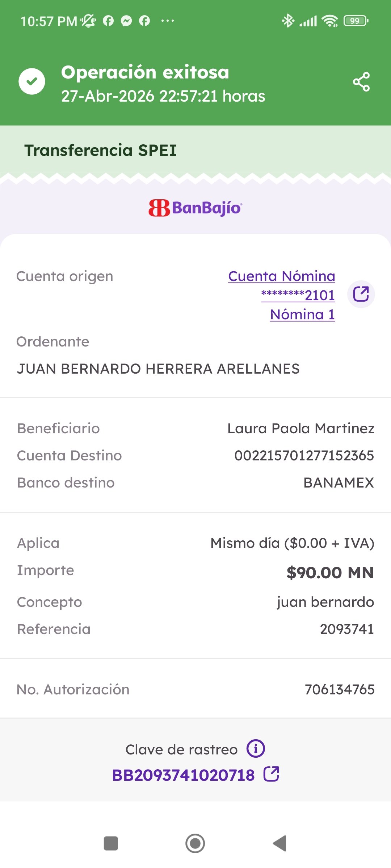Tap the three dots notification overflow
Screen dimensions: 391x868
click(x=167, y=21)
